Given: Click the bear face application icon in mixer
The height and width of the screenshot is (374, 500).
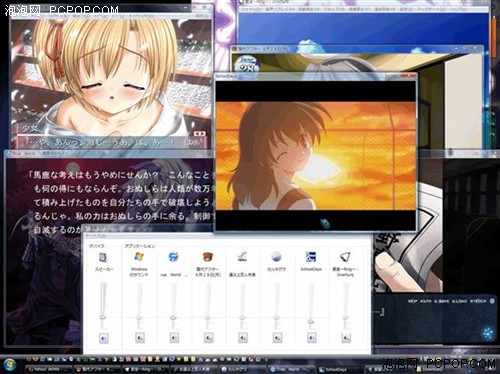Looking at the screenshot, I should (208, 257).
